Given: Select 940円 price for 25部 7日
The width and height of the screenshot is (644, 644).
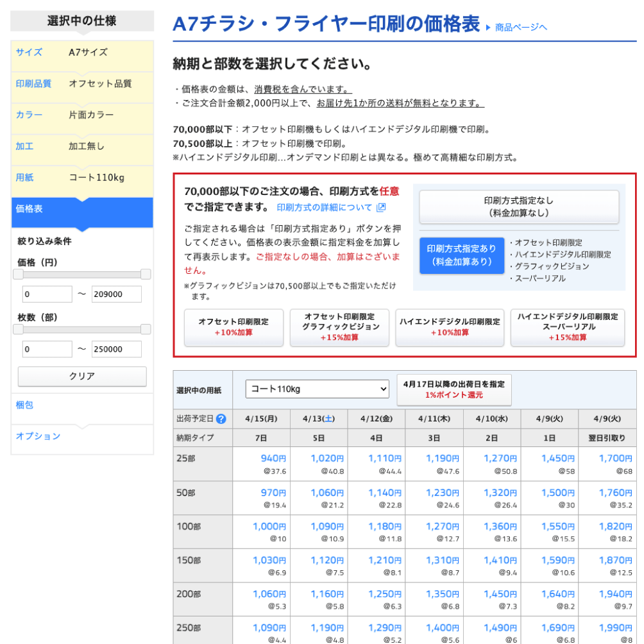Looking at the screenshot, I should [x=273, y=459].
